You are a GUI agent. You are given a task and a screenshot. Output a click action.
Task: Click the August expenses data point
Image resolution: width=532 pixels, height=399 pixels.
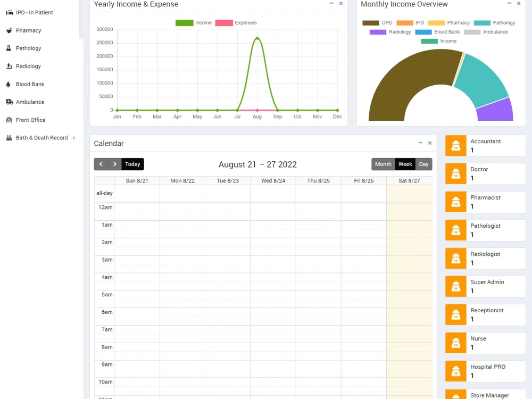pos(257,110)
